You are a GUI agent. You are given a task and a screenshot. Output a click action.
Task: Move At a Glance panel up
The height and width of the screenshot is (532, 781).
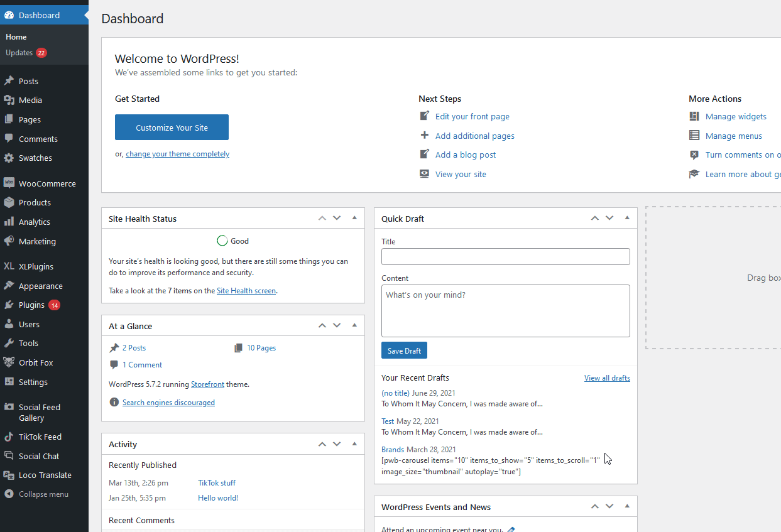click(x=322, y=325)
